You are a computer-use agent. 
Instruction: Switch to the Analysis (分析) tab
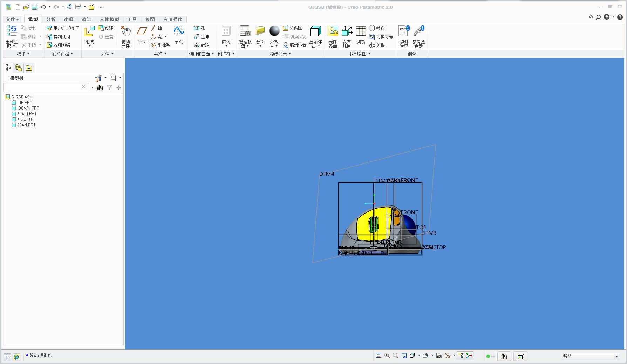(x=51, y=20)
